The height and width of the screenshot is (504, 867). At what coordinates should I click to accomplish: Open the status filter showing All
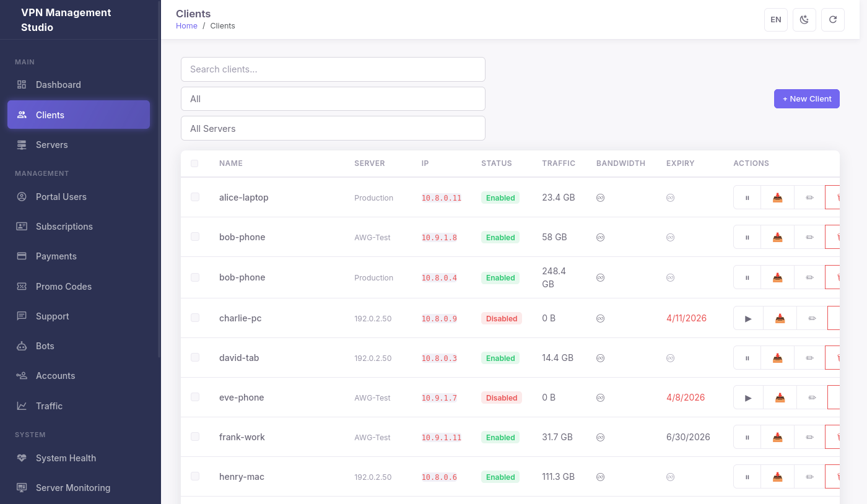333,98
